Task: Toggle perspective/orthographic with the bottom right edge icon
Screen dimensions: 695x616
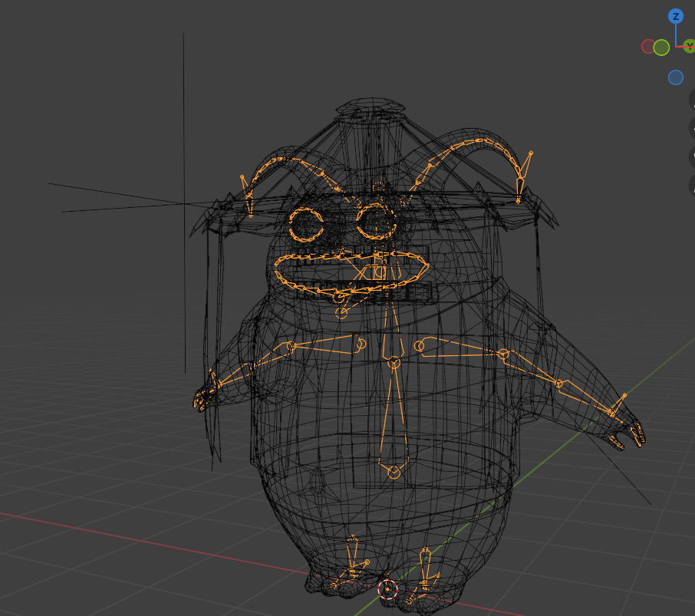Action: 691,185
